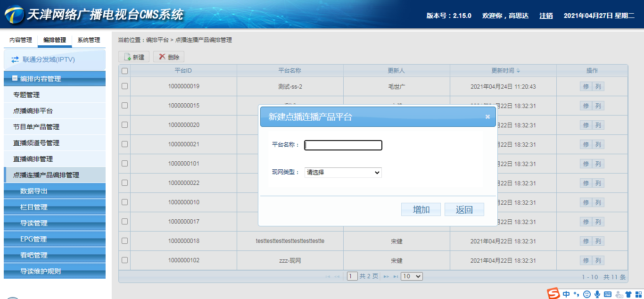Open the soft keyboard icon in IME bar
The image size is (644, 299).
click(x=608, y=294)
